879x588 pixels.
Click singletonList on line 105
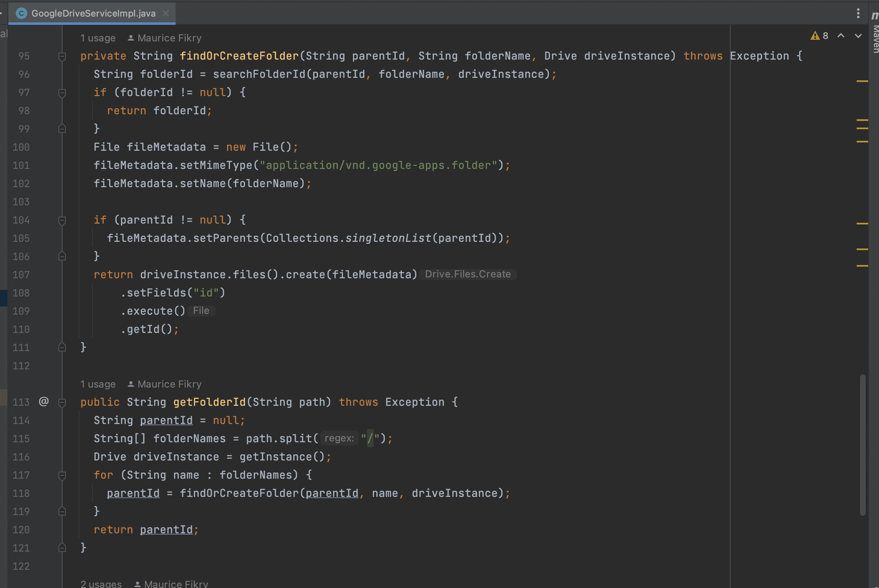point(388,238)
